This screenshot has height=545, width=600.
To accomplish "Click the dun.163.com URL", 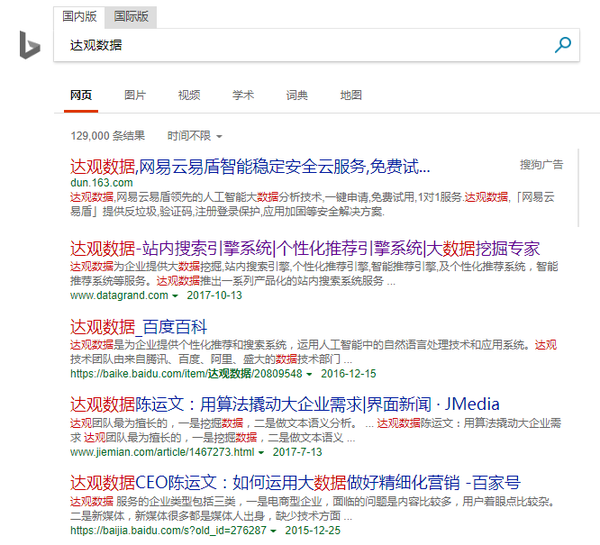I will click(101, 183).
